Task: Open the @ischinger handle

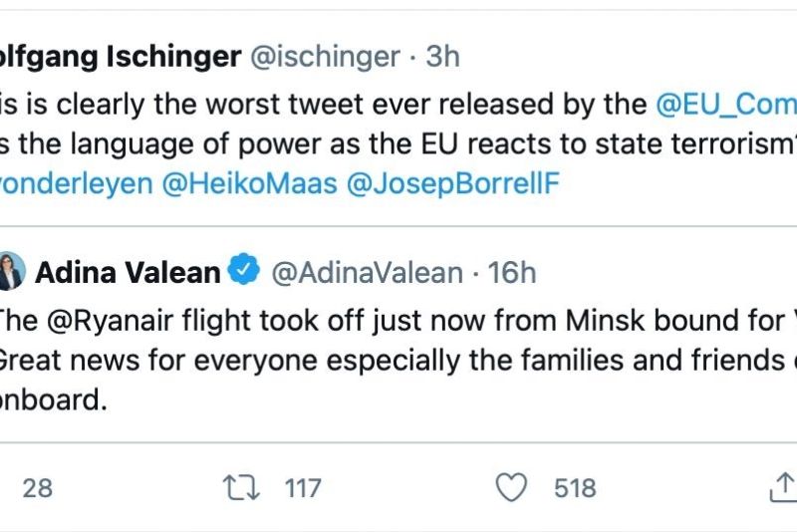Action: click(326, 57)
